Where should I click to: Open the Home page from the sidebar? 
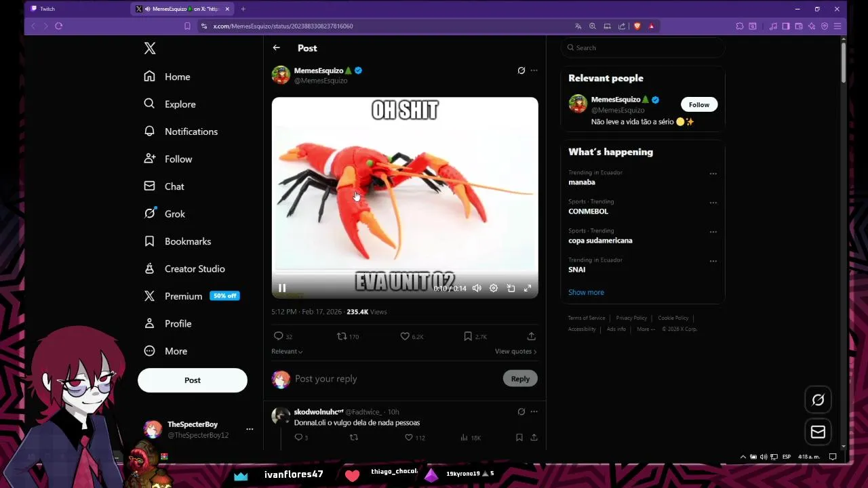coord(167,77)
